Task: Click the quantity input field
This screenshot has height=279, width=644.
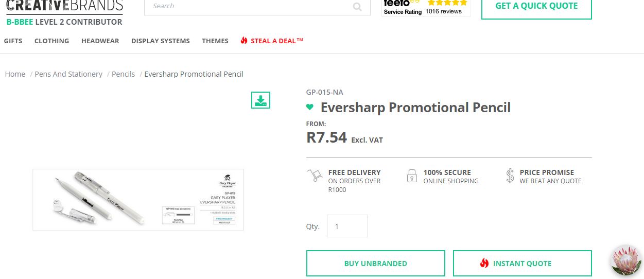Action: [347, 226]
